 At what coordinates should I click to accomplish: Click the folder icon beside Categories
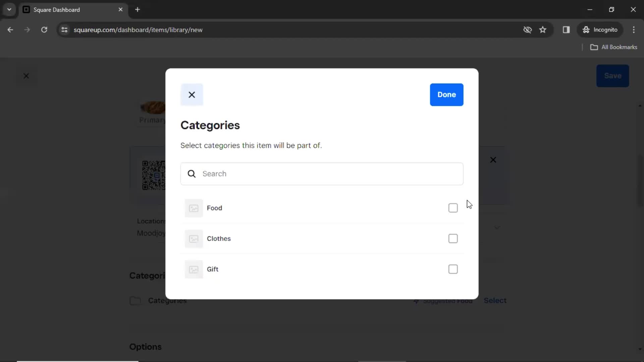[135, 301]
